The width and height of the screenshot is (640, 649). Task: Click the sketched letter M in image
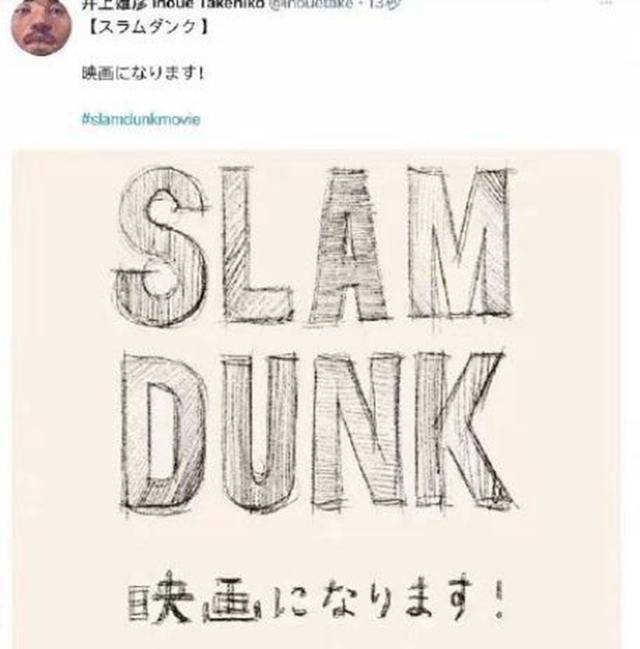pos(460,242)
